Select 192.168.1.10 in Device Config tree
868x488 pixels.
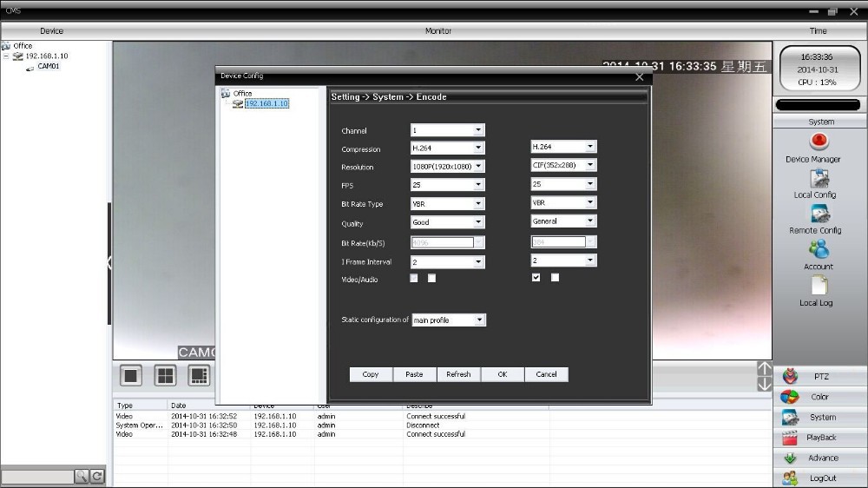click(266, 103)
